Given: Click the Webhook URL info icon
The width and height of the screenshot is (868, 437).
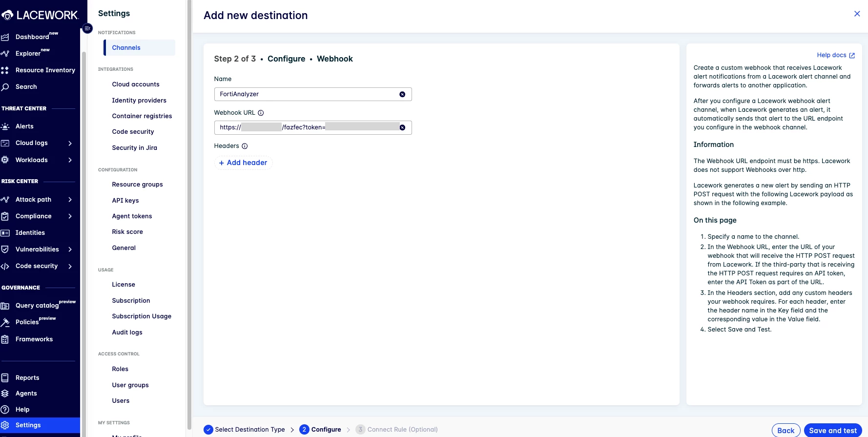Looking at the screenshot, I should click(261, 113).
